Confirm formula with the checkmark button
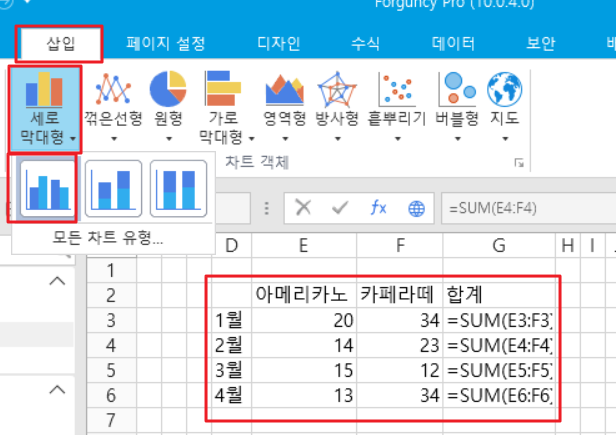The height and width of the screenshot is (435, 616). 340,208
